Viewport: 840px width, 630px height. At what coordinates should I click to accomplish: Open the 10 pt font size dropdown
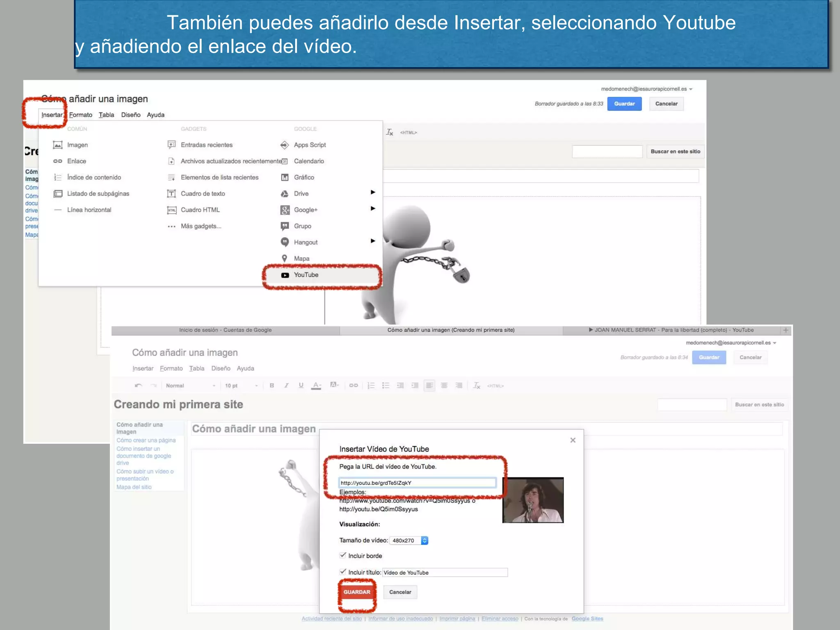241,386
